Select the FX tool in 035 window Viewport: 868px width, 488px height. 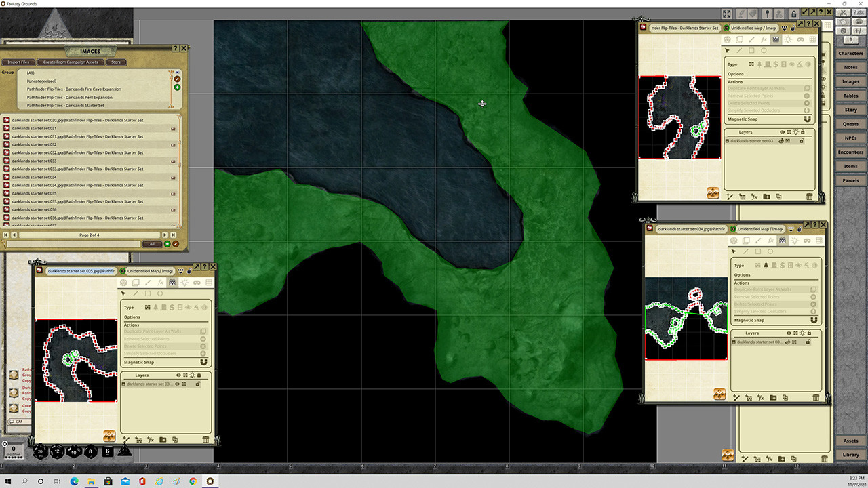click(160, 283)
